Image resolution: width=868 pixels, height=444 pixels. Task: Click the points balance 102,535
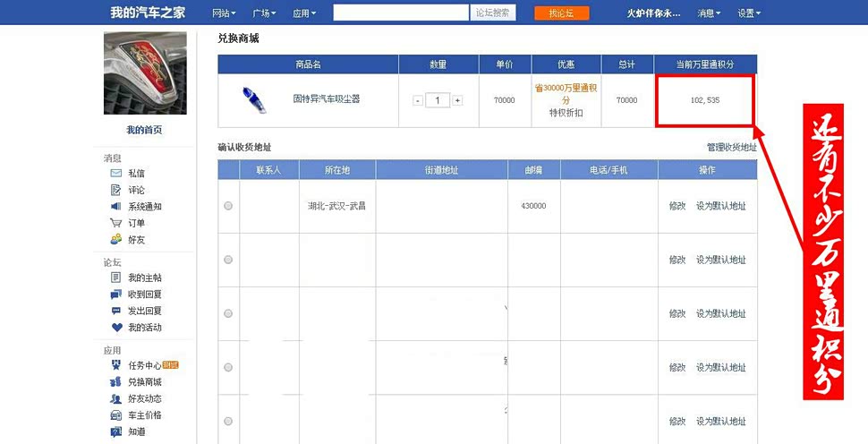[705, 100]
